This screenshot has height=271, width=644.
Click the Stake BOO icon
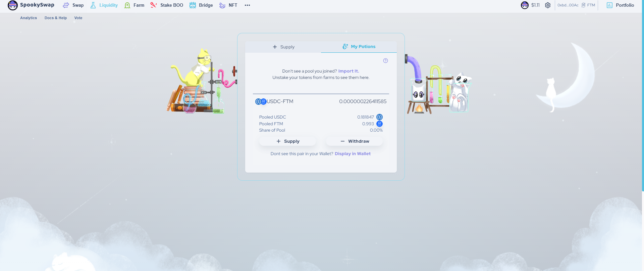[154, 5]
